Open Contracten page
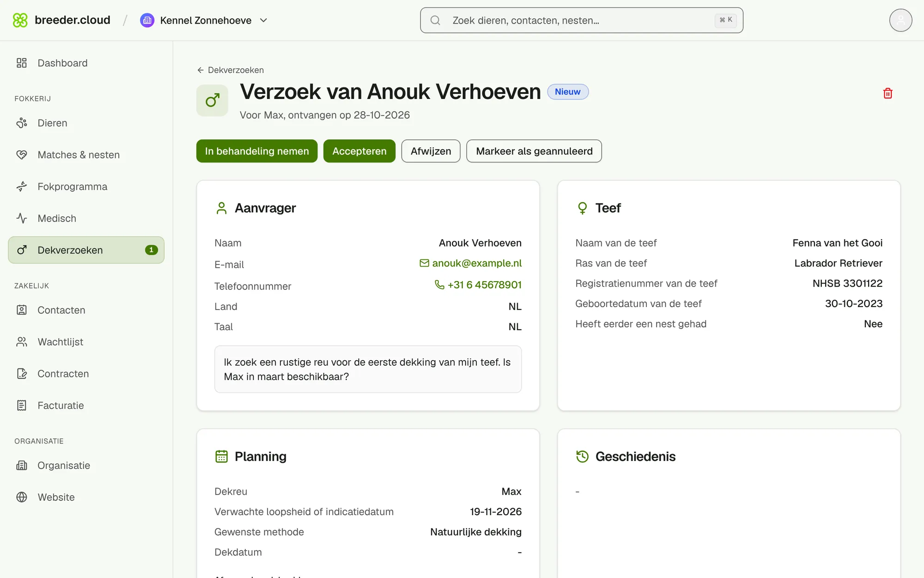 pos(86,374)
